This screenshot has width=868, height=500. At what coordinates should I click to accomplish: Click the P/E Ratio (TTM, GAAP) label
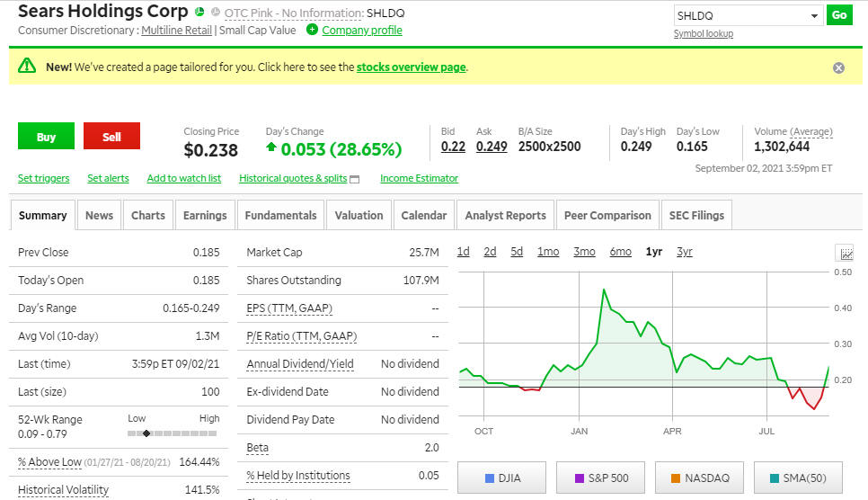[302, 336]
